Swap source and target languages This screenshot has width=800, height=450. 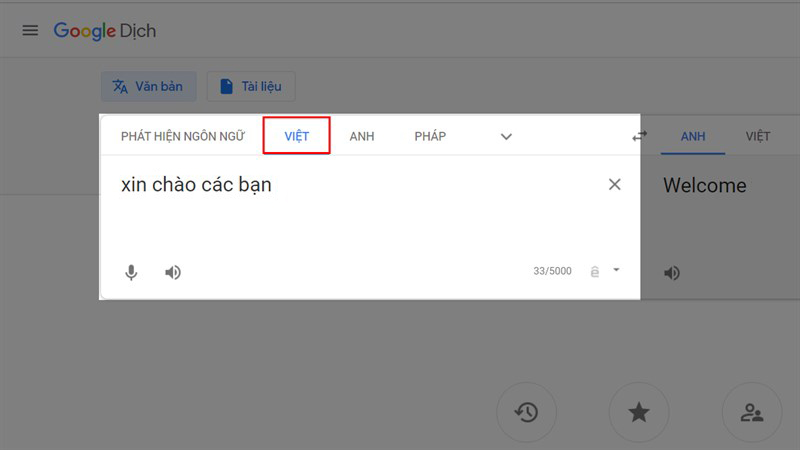point(640,136)
